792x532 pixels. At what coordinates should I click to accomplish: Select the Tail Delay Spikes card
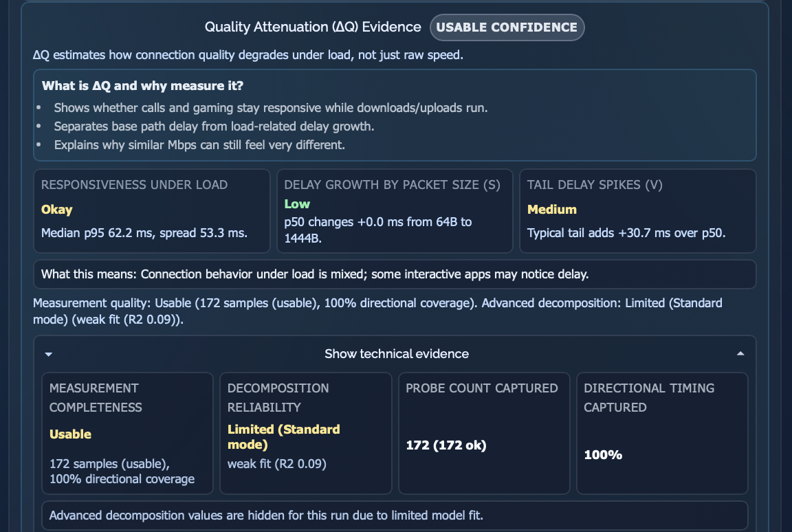point(637,212)
